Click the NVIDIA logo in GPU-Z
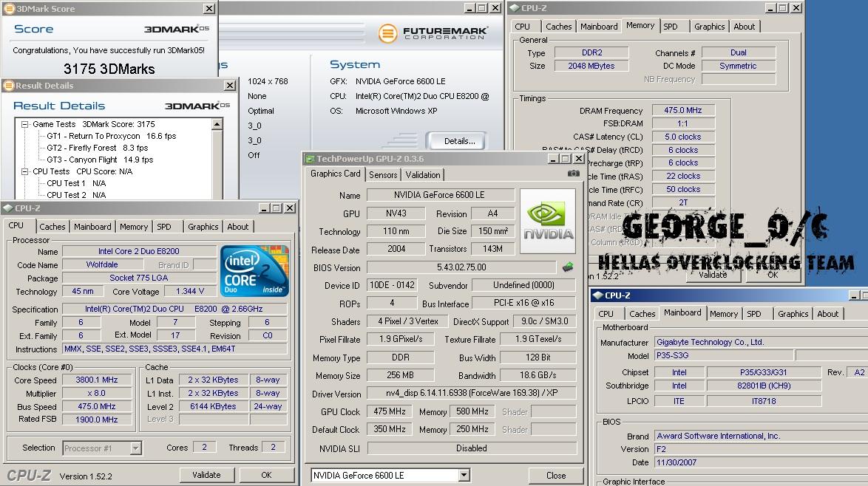This screenshot has width=868, height=486. click(x=547, y=221)
